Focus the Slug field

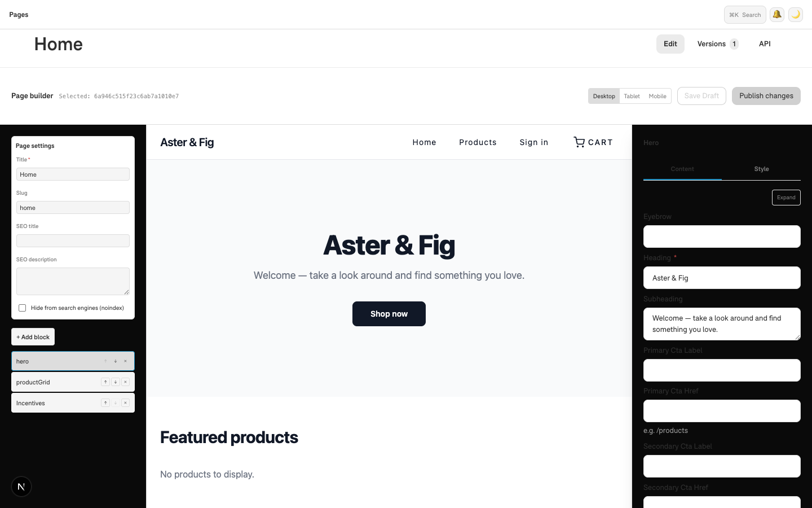click(73, 208)
